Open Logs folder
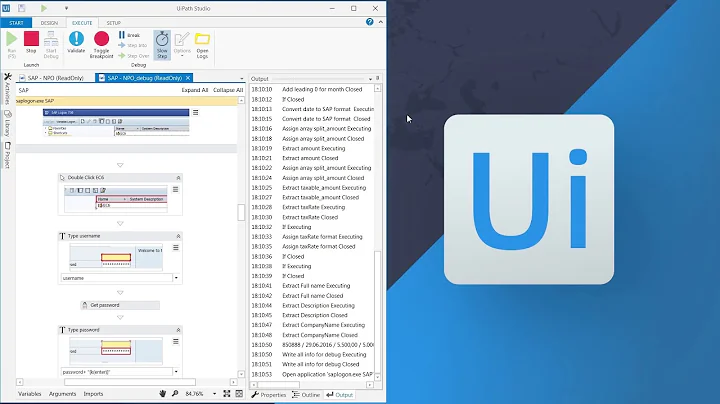 pyautogui.click(x=202, y=45)
